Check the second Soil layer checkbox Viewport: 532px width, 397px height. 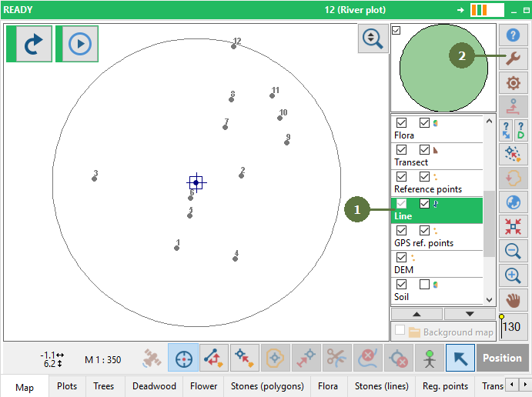(x=424, y=284)
